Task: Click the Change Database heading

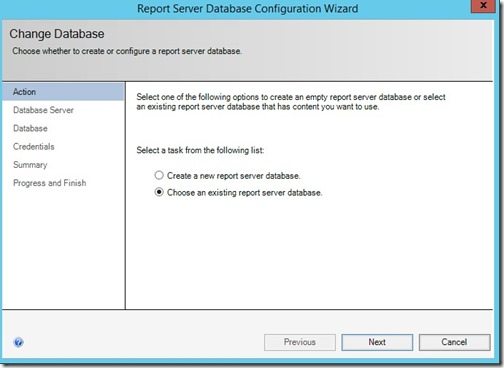Action: tap(57, 34)
